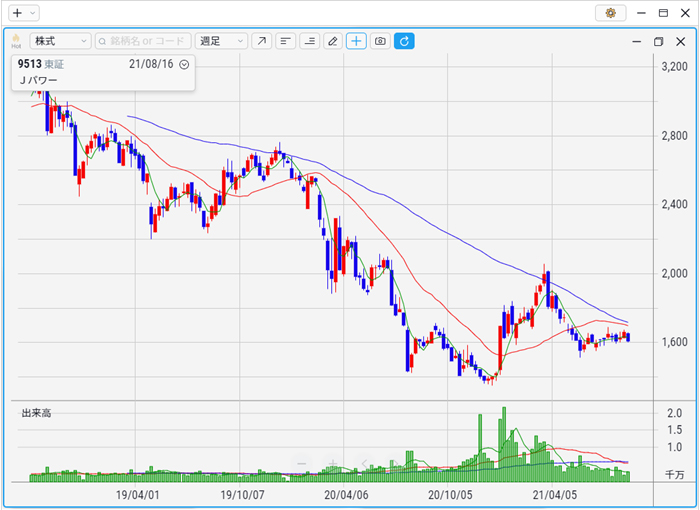Open the 株式 instrument type dropdown
Viewport: 700px width, 510px height.
[x=60, y=41]
